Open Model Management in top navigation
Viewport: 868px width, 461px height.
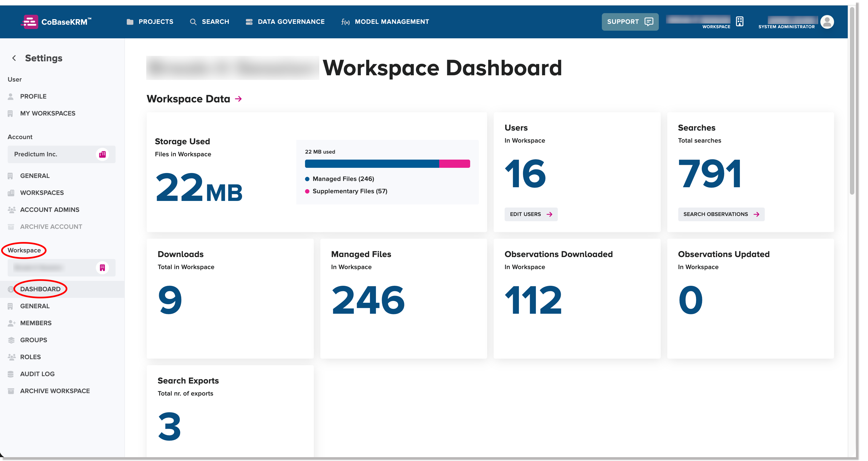[x=385, y=22]
